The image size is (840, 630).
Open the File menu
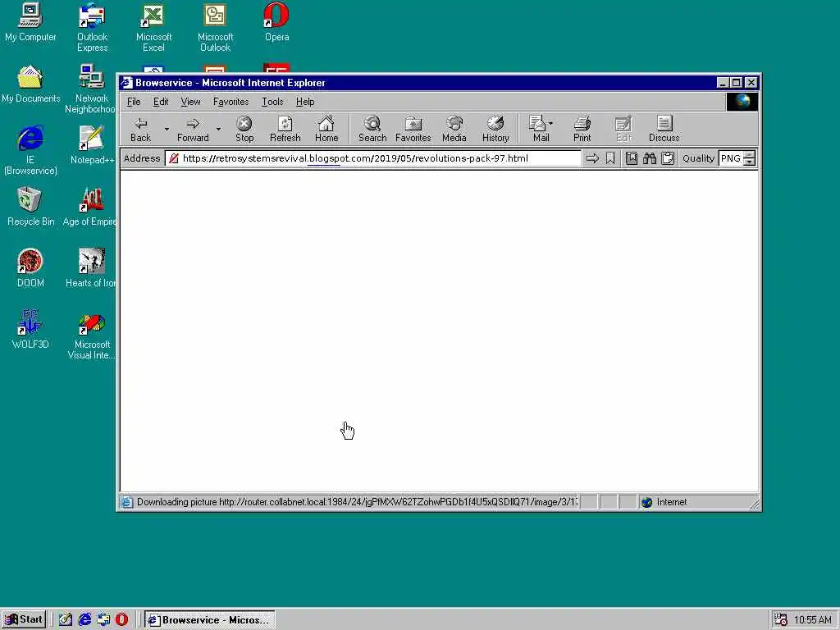(x=134, y=102)
